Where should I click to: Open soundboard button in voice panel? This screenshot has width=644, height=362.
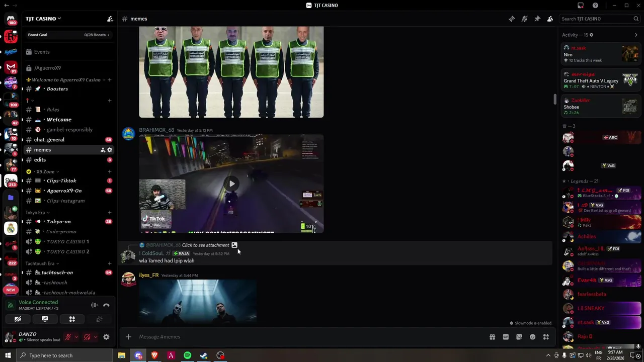point(99,319)
